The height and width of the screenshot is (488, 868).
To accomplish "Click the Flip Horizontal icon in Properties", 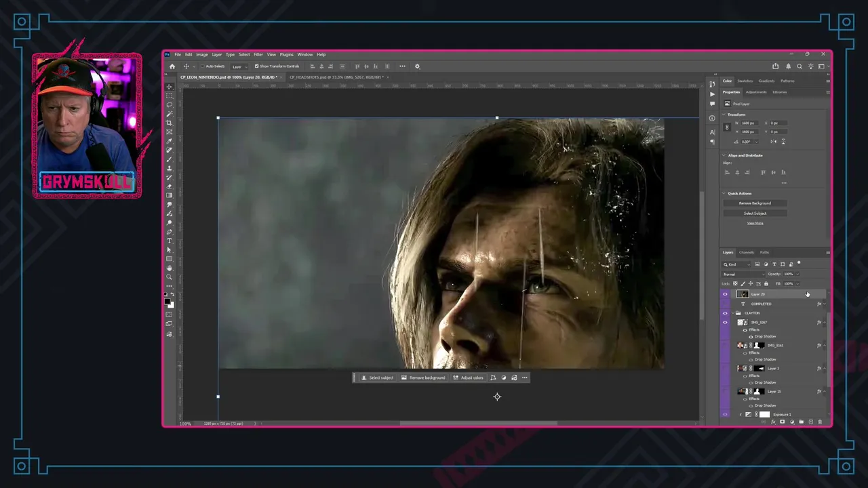I will pos(773,142).
